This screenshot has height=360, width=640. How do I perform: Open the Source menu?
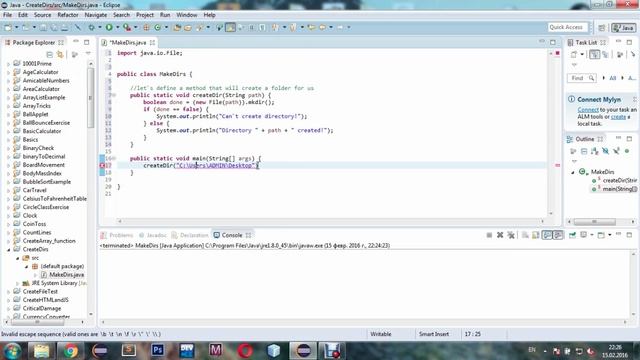tap(42, 15)
